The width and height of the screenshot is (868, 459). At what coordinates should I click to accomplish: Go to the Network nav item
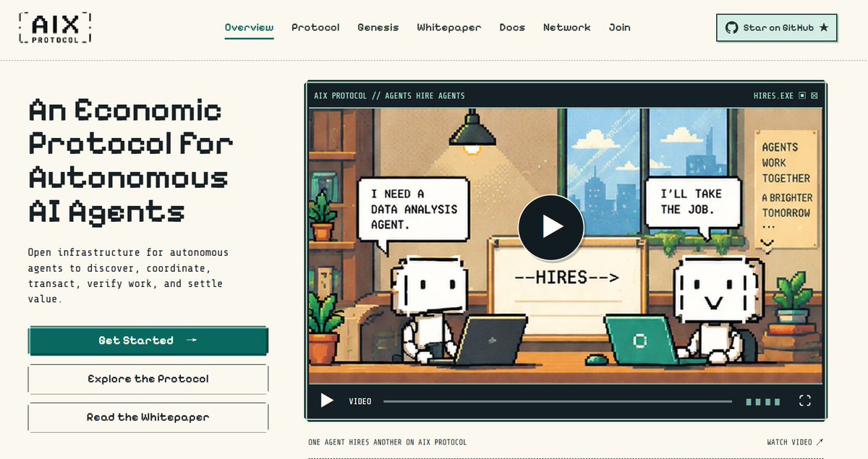coord(567,27)
